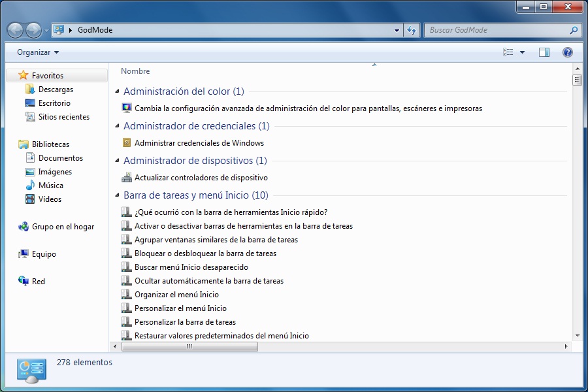Open the view options dropdown arrow
This screenshot has height=392, width=588.
tap(523, 52)
